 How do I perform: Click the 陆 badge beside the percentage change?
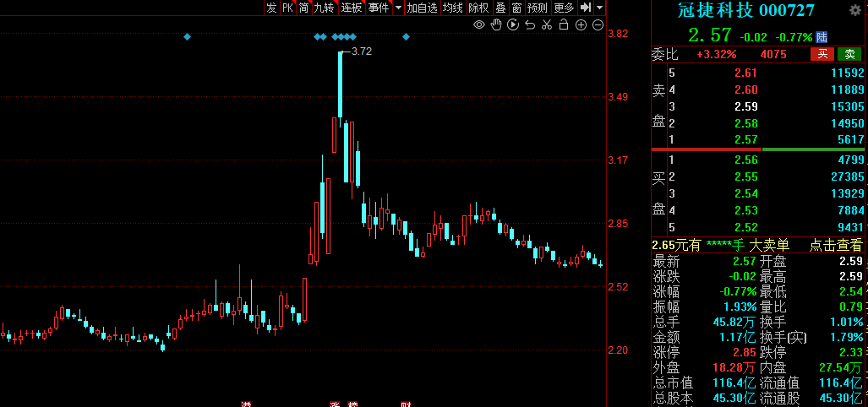pyautogui.click(x=822, y=37)
